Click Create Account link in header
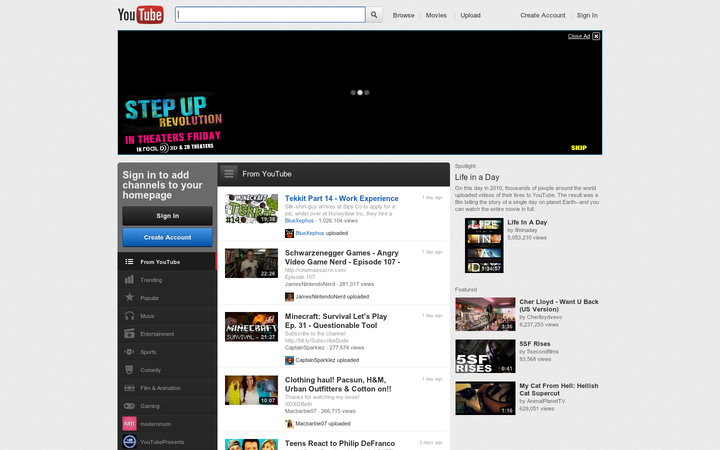Viewport: 720px width, 450px height. (543, 15)
